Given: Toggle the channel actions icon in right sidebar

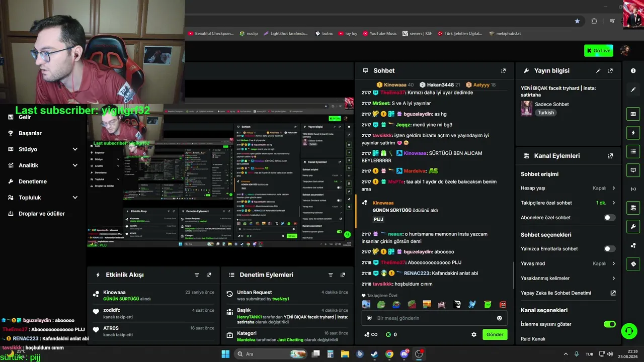Looking at the screenshot, I should coord(633,208).
